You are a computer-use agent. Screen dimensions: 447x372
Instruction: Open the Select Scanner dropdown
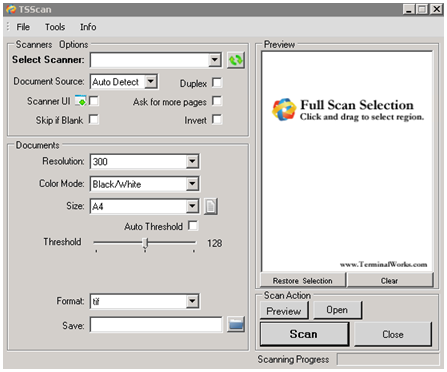tap(215, 60)
